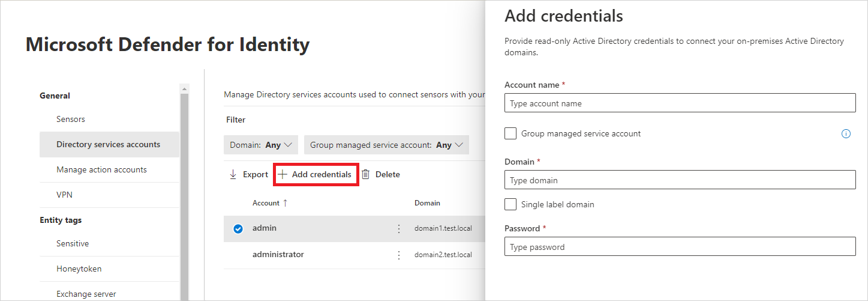
Task: Open the three-dot menu for administrator row
Action: point(399,255)
